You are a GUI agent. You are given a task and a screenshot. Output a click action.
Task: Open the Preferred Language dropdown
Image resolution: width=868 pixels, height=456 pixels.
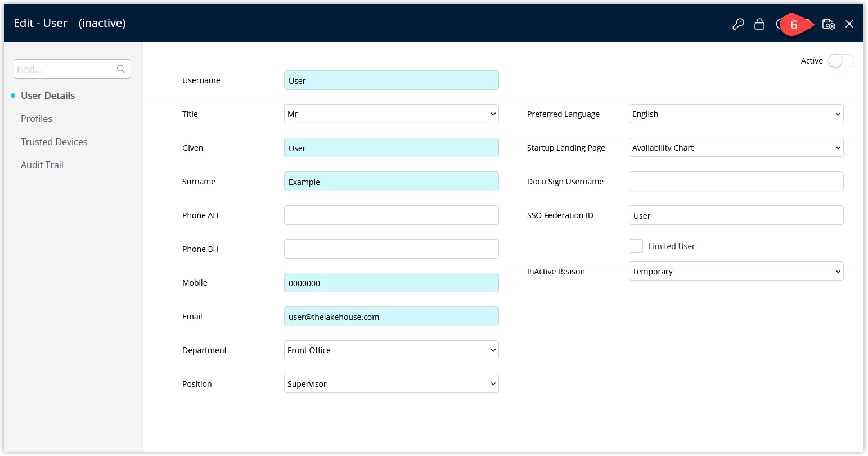point(736,114)
